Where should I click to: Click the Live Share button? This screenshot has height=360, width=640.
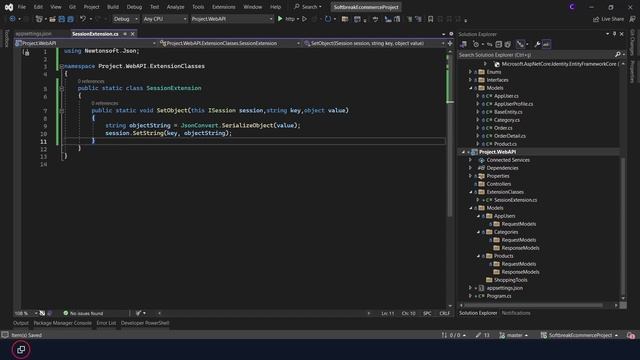click(x=608, y=19)
